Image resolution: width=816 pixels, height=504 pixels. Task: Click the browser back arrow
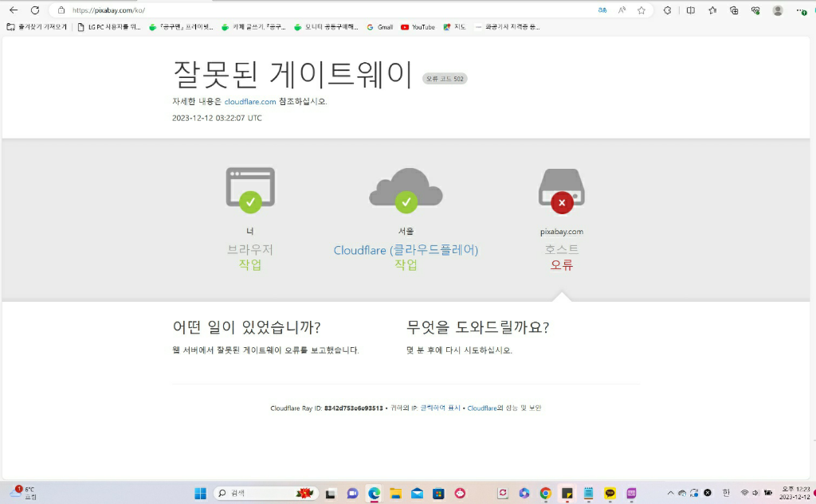click(x=13, y=10)
